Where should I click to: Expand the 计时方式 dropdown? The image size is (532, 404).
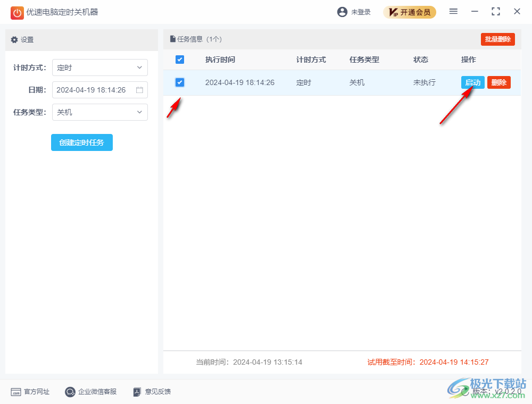(100, 68)
